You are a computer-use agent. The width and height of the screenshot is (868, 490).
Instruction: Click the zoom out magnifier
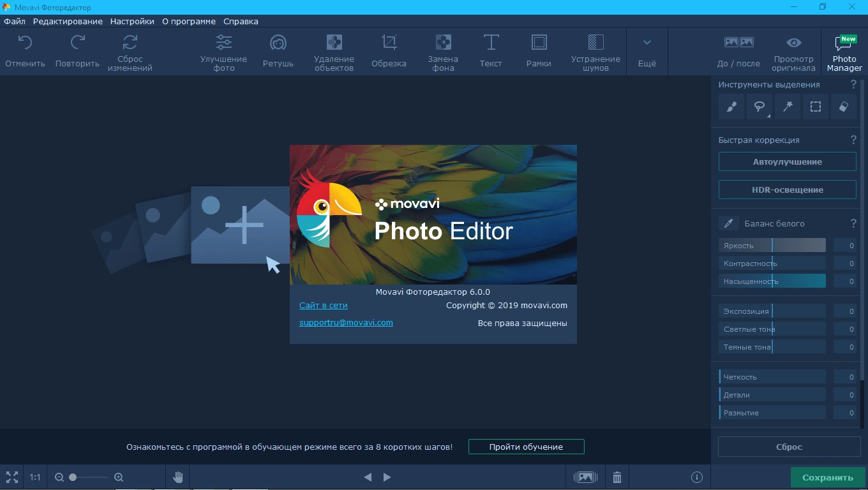click(59, 477)
